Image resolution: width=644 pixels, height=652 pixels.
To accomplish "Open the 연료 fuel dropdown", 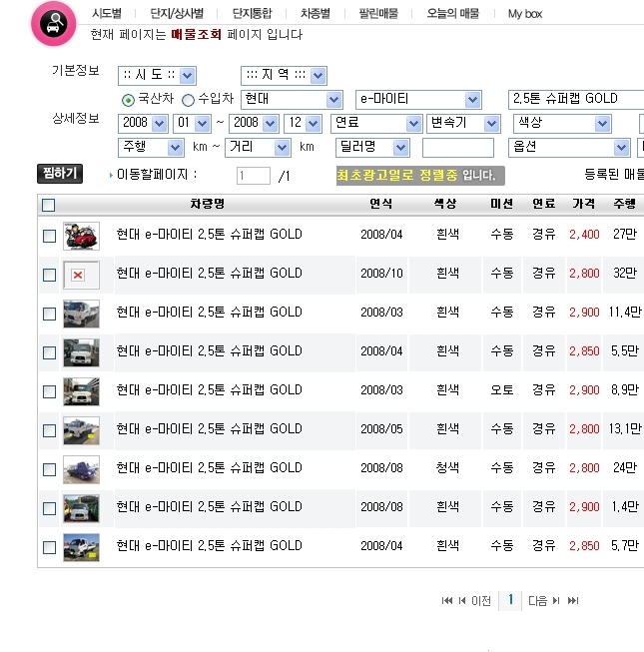I will (376, 124).
